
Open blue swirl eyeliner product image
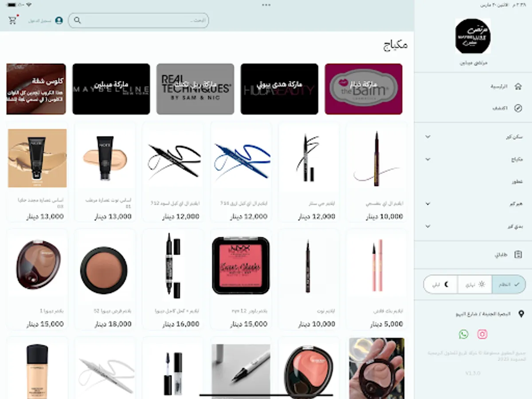(241, 158)
